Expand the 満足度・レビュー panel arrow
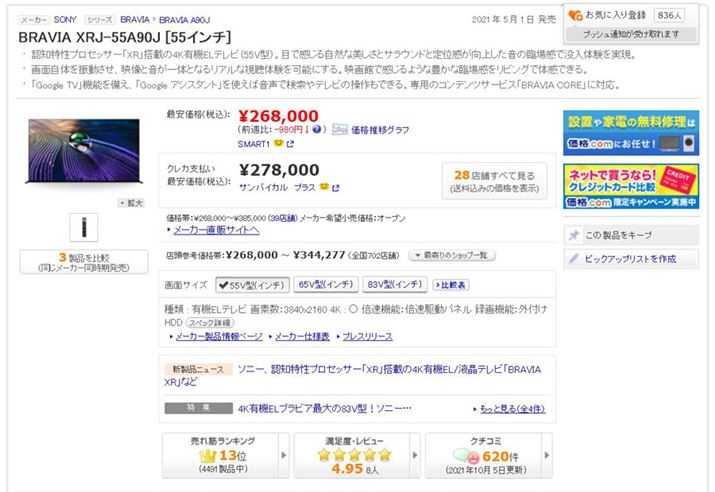715x492 pixels. 415,455
